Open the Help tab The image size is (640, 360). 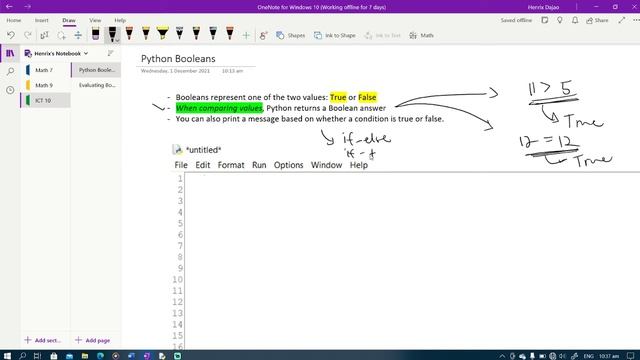tap(120, 20)
